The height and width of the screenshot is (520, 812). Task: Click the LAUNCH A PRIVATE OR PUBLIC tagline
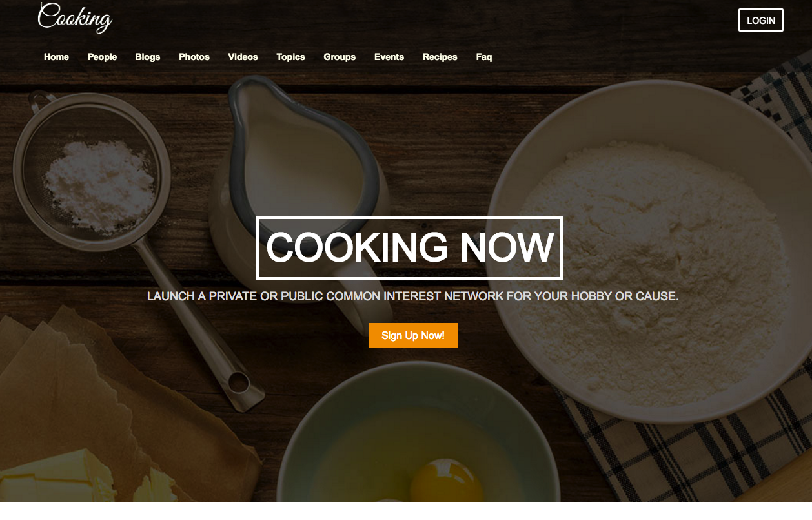tap(412, 296)
